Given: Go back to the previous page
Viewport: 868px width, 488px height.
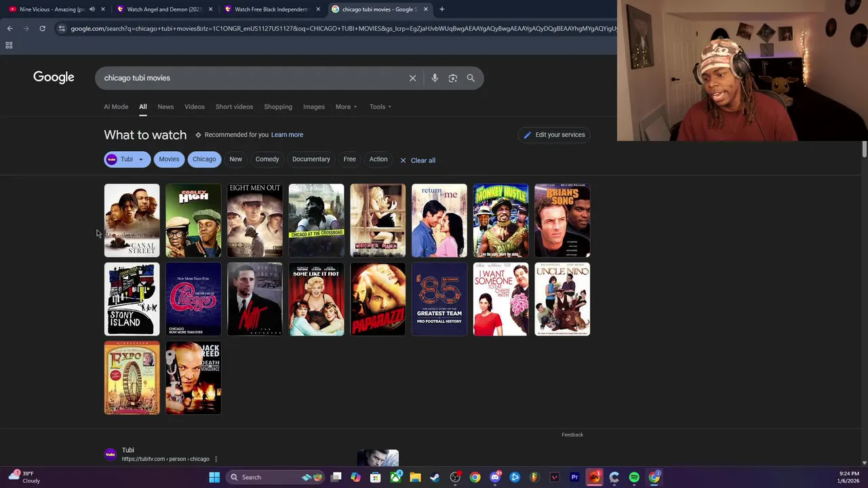Looking at the screenshot, I should click(9, 28).
